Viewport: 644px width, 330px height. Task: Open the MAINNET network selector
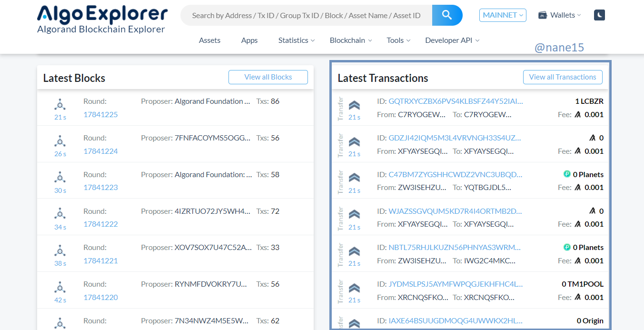coord(503,15)
